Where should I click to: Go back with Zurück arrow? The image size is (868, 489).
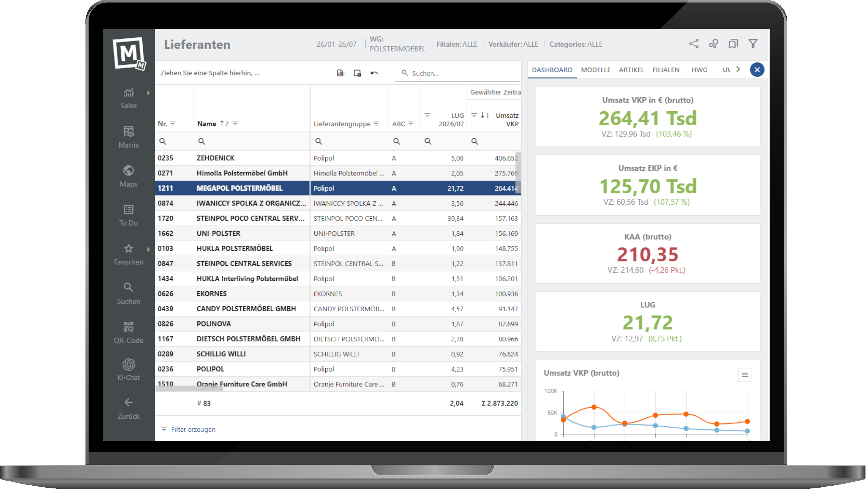point(128,409)
